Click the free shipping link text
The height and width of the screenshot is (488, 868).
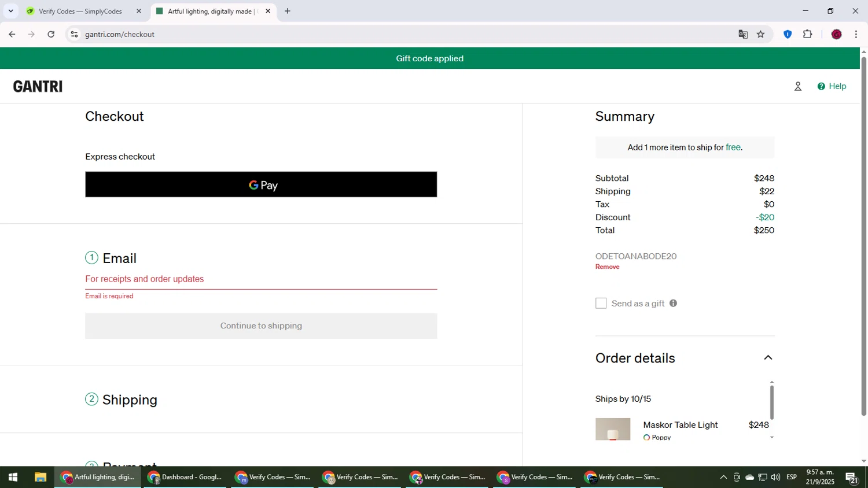[733, 147]
